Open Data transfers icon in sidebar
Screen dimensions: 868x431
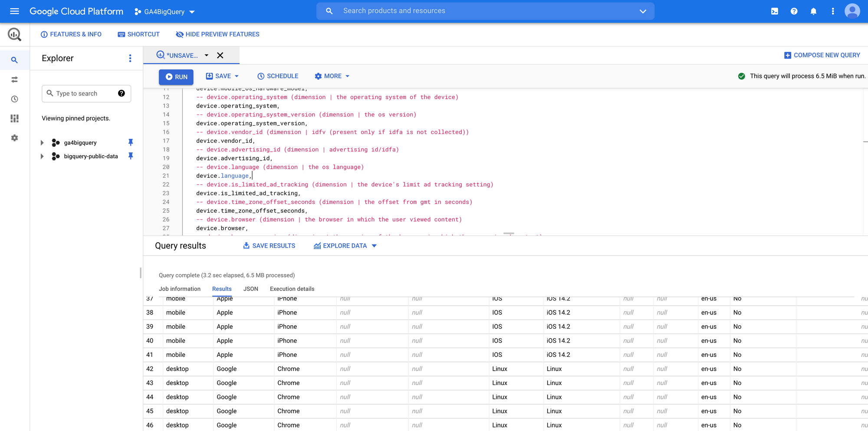pos(14,79)
